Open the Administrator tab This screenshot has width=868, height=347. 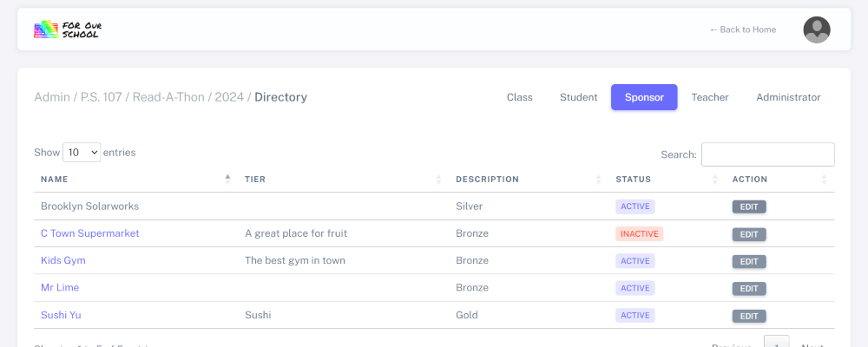coord(788,97)
